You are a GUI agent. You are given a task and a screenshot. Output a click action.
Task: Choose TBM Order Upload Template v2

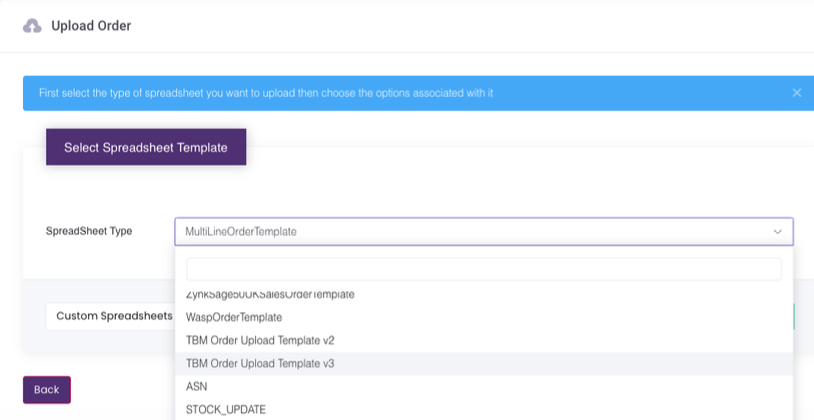pyautogui.click(x=484, y=341)
